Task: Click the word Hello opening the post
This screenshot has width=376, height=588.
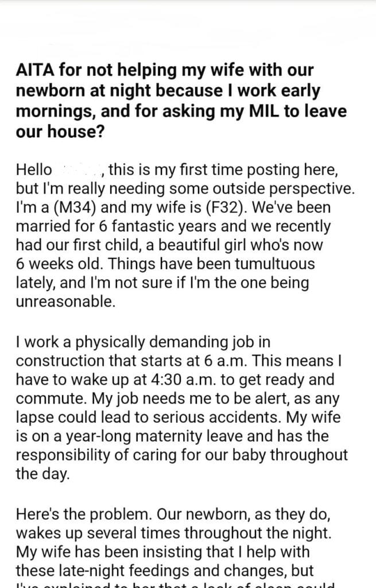Action: tap(34, 171)
